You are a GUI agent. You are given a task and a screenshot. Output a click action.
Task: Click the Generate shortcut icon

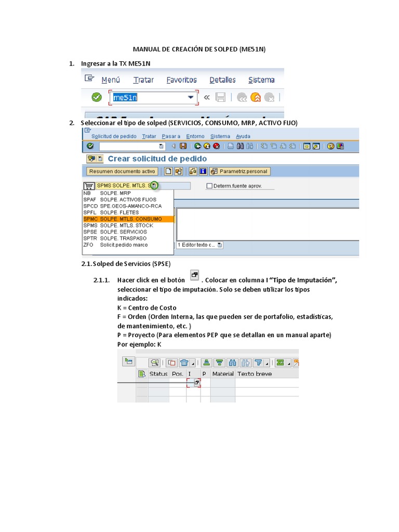pos(316,146)
